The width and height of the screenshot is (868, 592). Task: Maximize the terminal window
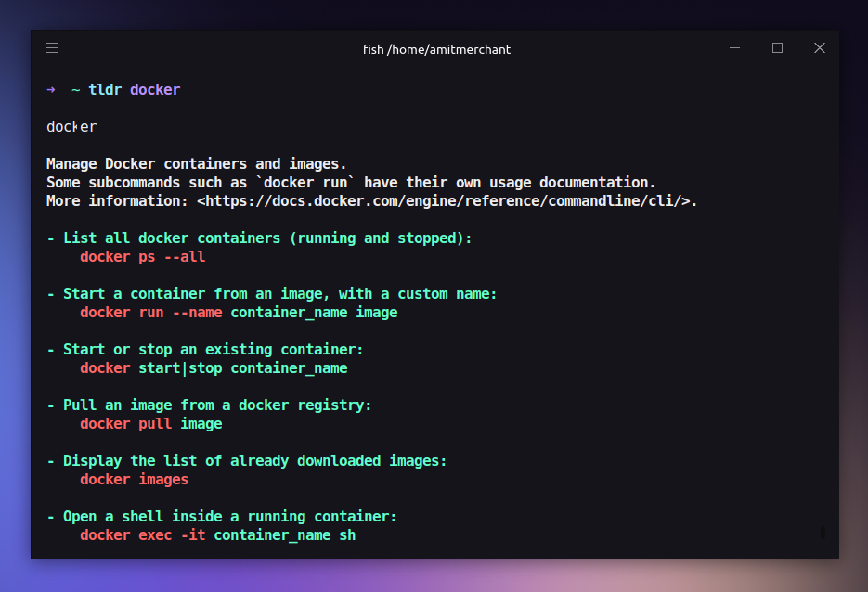coord(777,48)
